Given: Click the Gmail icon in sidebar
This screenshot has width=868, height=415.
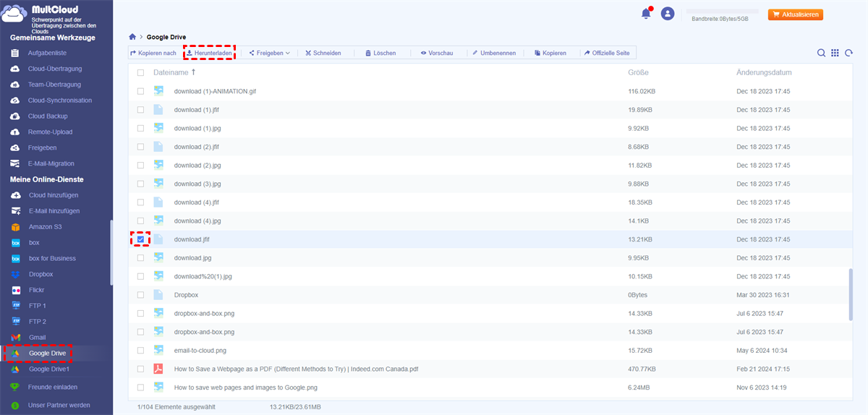Looking at the screenshot, I should click(x=15, y=338).
